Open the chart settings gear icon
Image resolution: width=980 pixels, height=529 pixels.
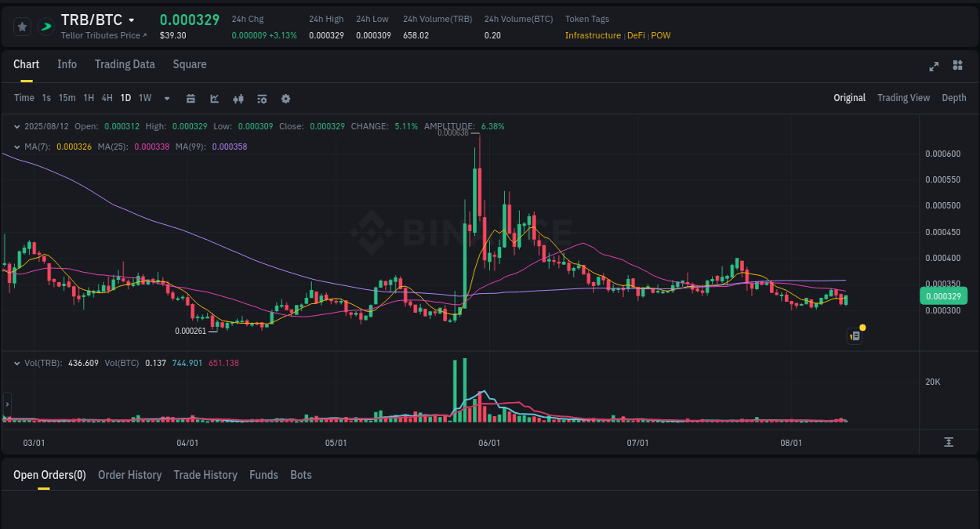pyautogui.click(x=285, y=98)
